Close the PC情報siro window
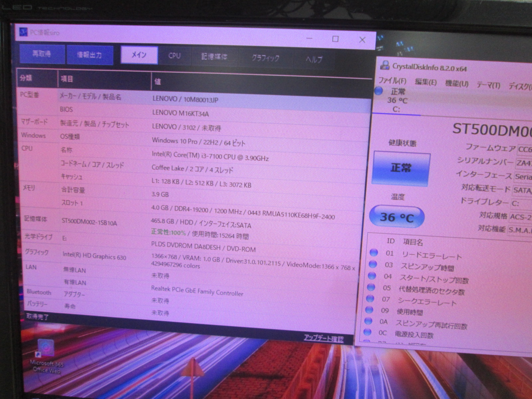This screenshot has height=399, width=532. coord(362,40)
